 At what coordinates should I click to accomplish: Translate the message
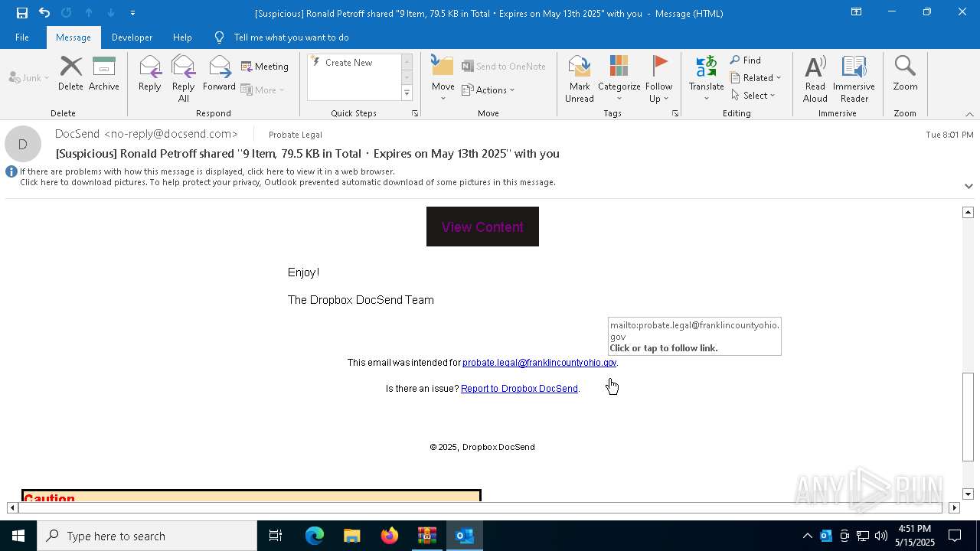706,79
